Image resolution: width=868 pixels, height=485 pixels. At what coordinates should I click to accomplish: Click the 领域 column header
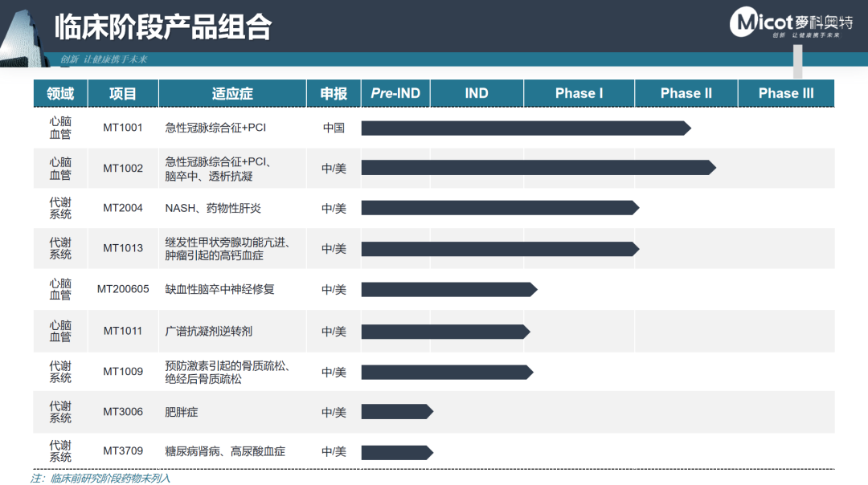tap(60, 93)
